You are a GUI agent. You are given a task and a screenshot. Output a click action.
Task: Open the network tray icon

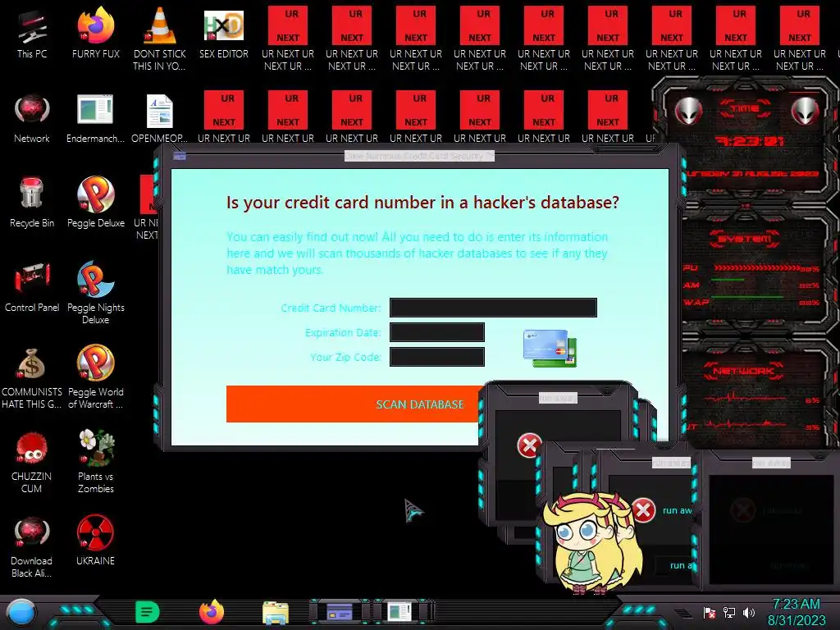[729, 612]
